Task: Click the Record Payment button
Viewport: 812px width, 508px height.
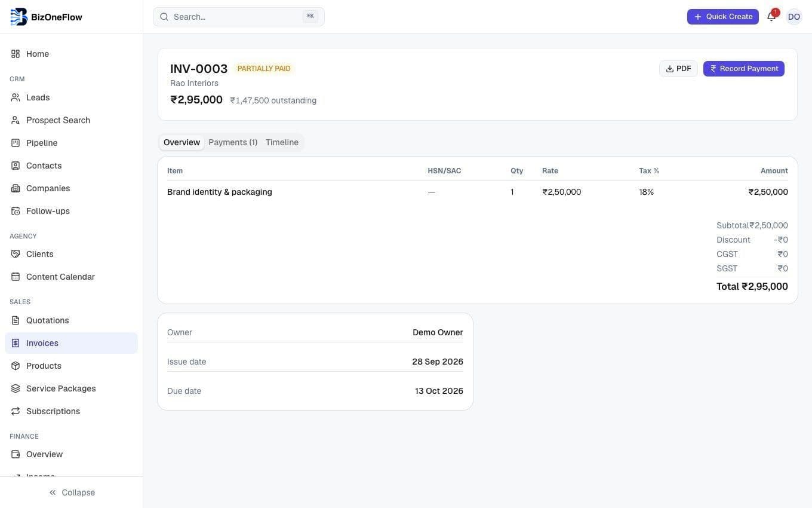Action: pyautogui.click(x=744, y=69)
